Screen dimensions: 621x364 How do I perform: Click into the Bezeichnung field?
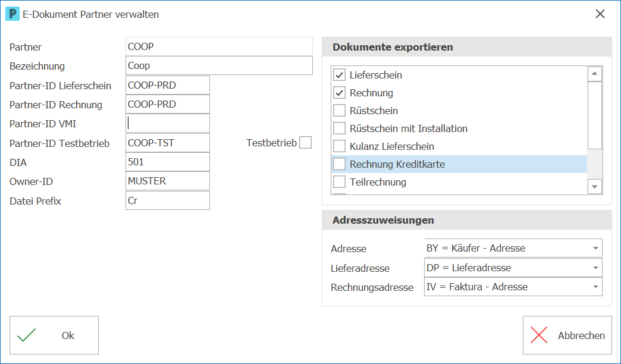219,65
